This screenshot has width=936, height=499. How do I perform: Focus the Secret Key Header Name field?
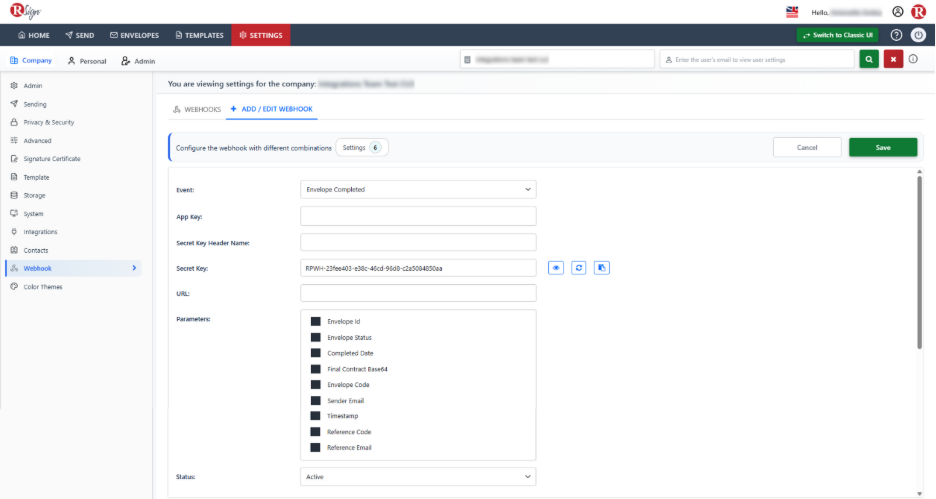click(x=418, y=242)
